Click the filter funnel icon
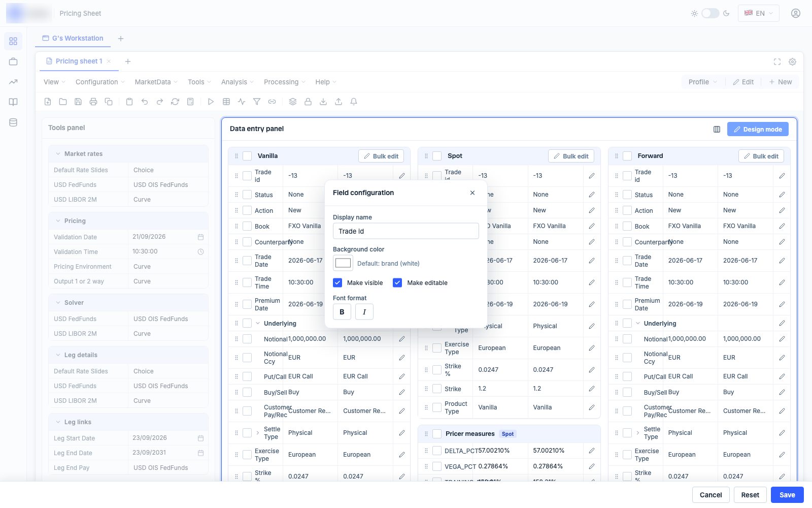812x508 pixels. (x=257, y=102)
